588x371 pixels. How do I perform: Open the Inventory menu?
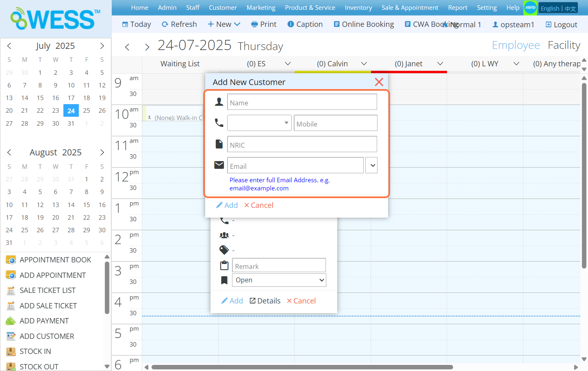coord(358,8)
